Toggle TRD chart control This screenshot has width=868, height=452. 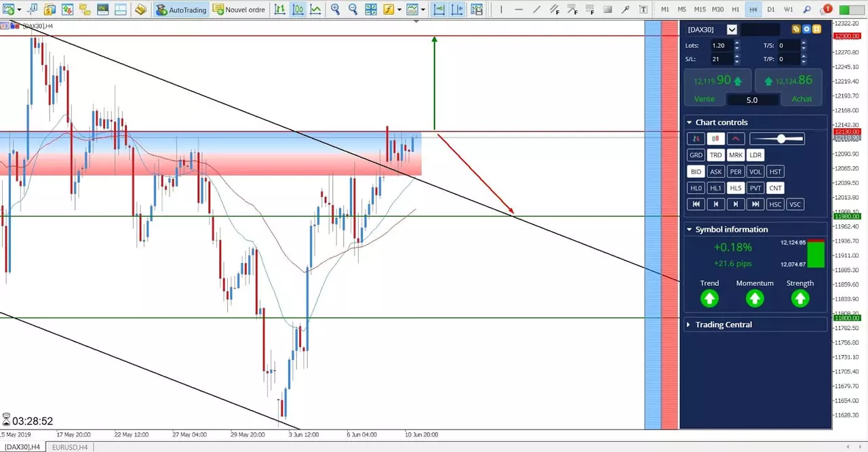pyautogui.click(x=715, y=155)
